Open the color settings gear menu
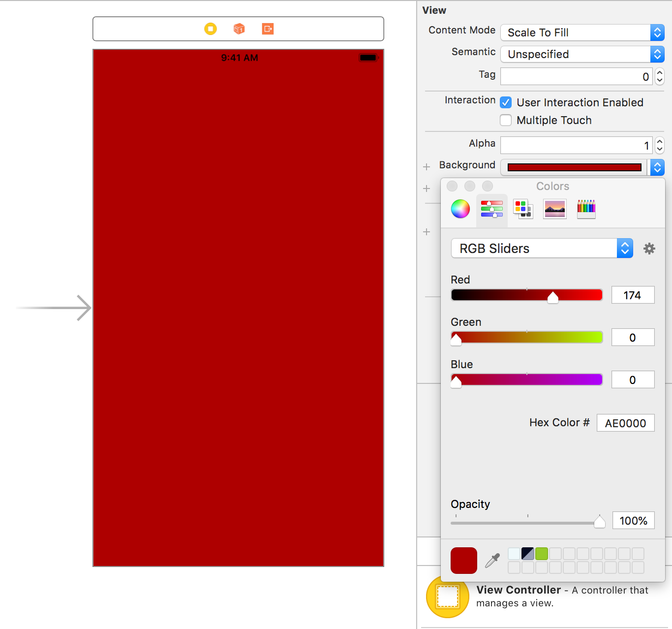The image size is (672, 629). click(649, 249)
